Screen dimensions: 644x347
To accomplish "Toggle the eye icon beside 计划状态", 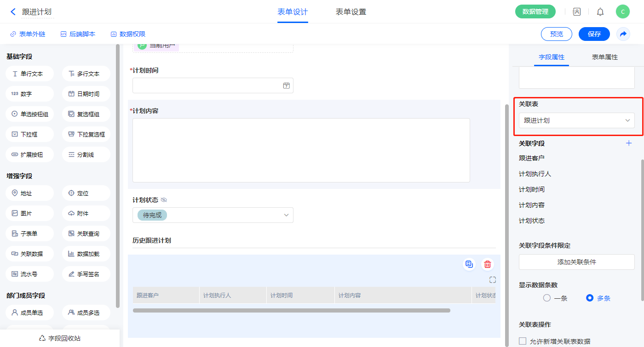I will point(164,200).
